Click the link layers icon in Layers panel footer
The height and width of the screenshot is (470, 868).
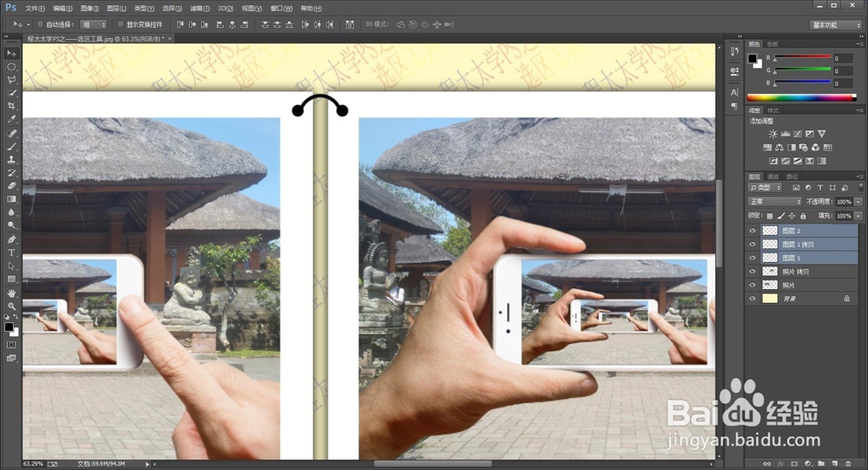point(766,463)
